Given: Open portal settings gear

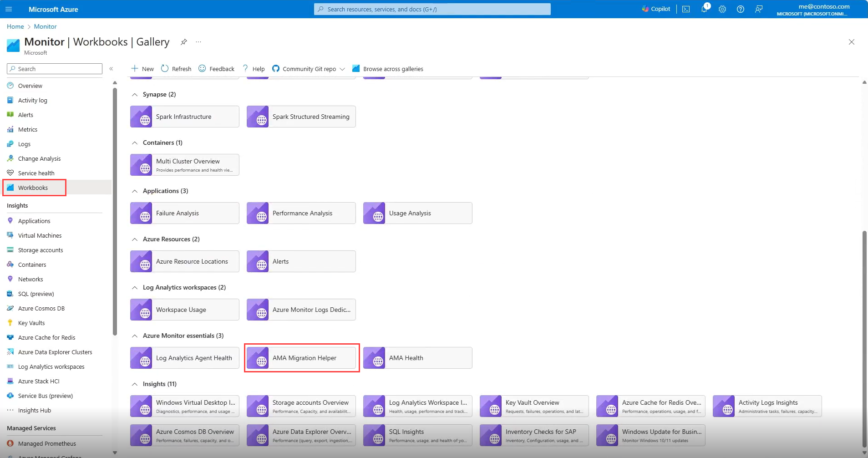Looking at the screenshot, I should coord(722,9).
